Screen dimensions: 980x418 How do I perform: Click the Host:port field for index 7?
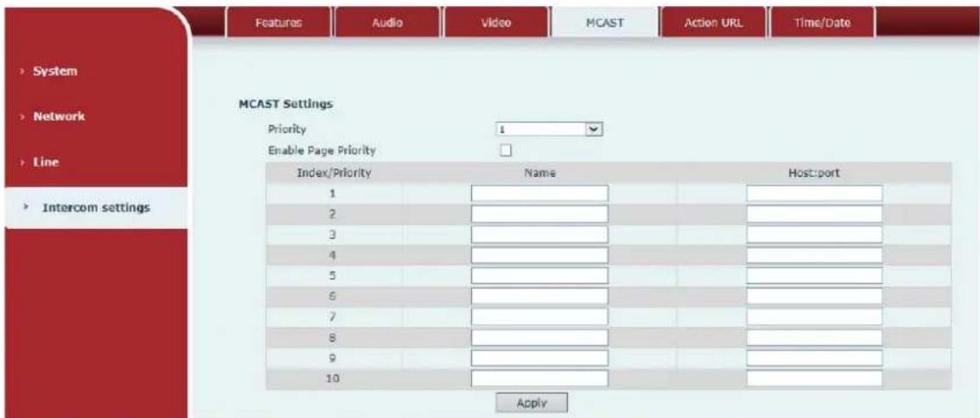click(x=814, y=317)
